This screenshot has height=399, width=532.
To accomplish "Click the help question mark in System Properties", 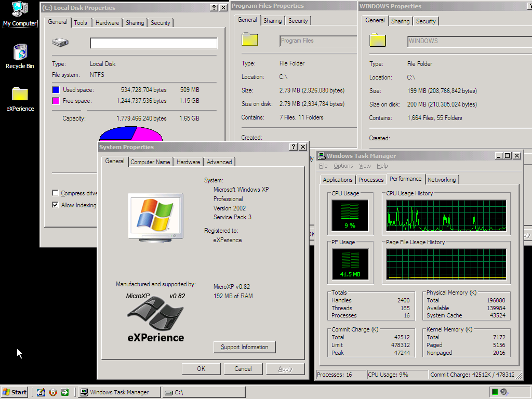I will 294,147.
